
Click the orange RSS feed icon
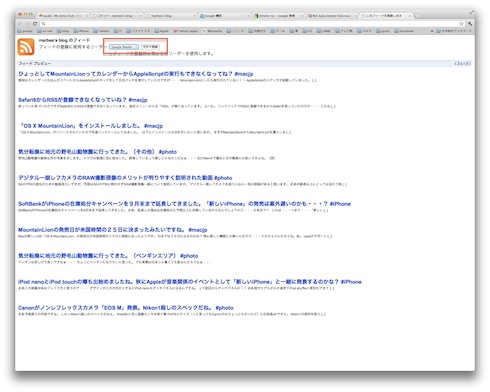tap(26, 47)
